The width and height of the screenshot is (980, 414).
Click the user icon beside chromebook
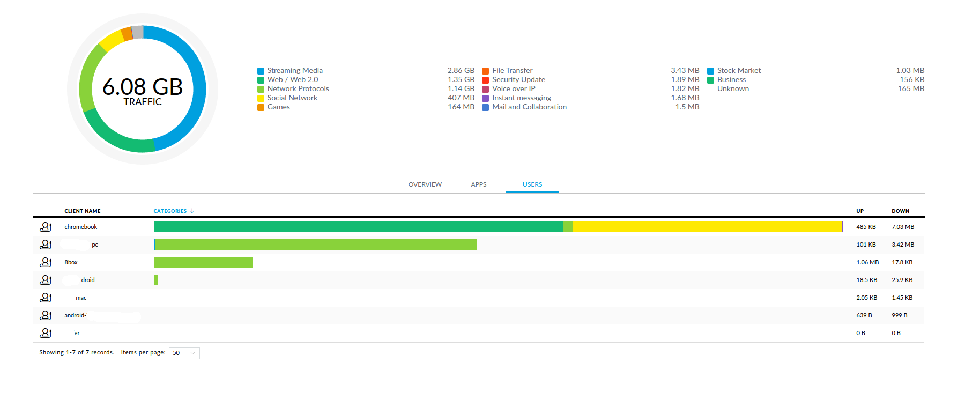pyautogui.click(x=46, y=227)
